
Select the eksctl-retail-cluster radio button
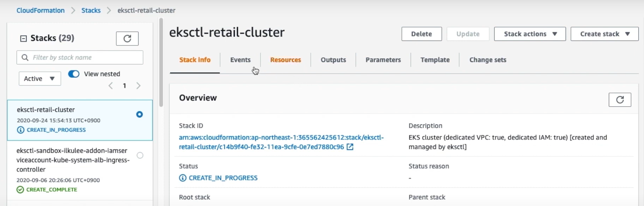(140, 114)
